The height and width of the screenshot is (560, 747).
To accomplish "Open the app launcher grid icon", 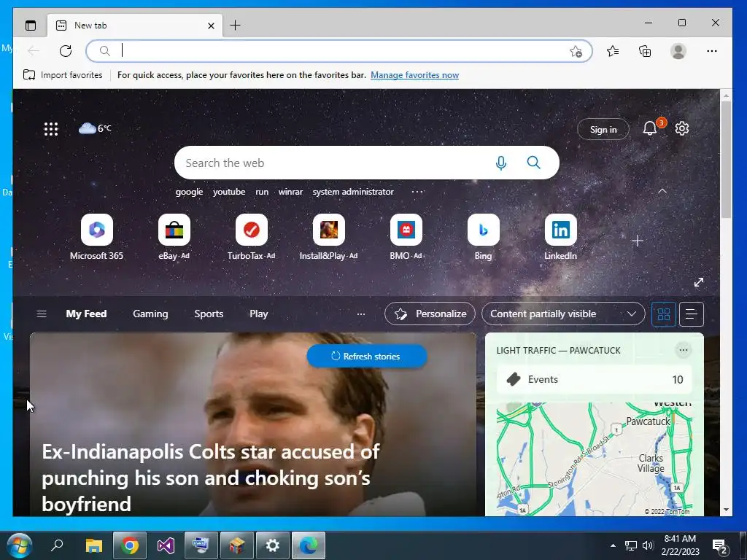I will coord(51,129).
